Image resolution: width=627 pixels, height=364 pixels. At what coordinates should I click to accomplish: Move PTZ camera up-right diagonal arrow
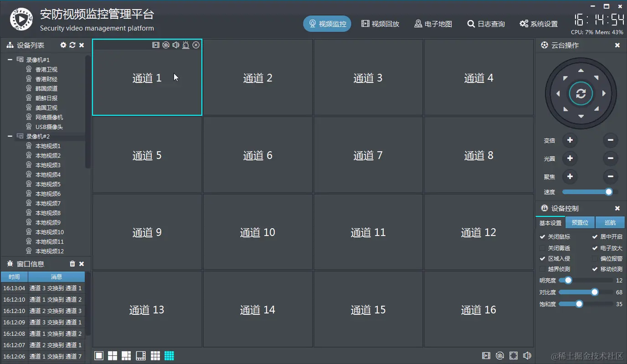(x=596, y=78)
